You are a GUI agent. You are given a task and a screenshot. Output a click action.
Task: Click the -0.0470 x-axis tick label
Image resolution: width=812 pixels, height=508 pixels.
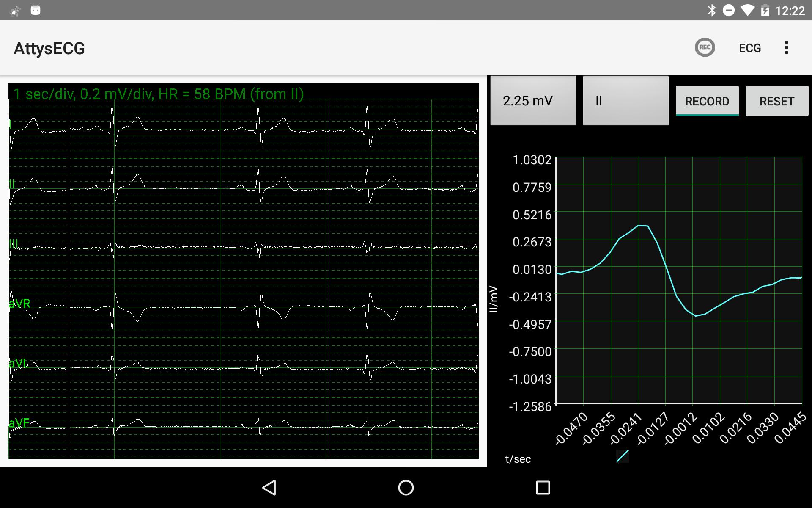coord(571,428)
